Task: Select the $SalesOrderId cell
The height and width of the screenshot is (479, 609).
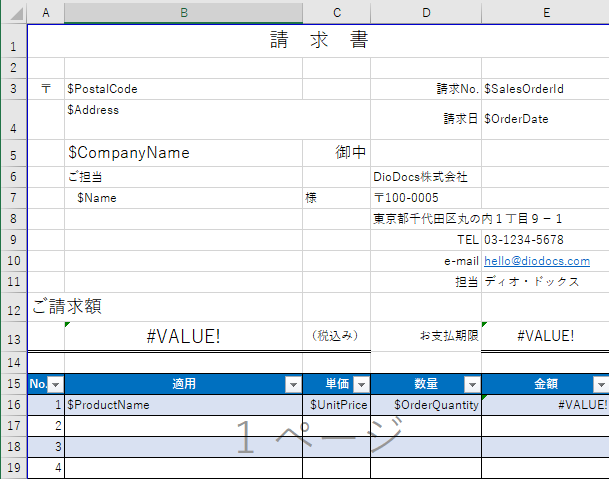Action: point(545,89)
